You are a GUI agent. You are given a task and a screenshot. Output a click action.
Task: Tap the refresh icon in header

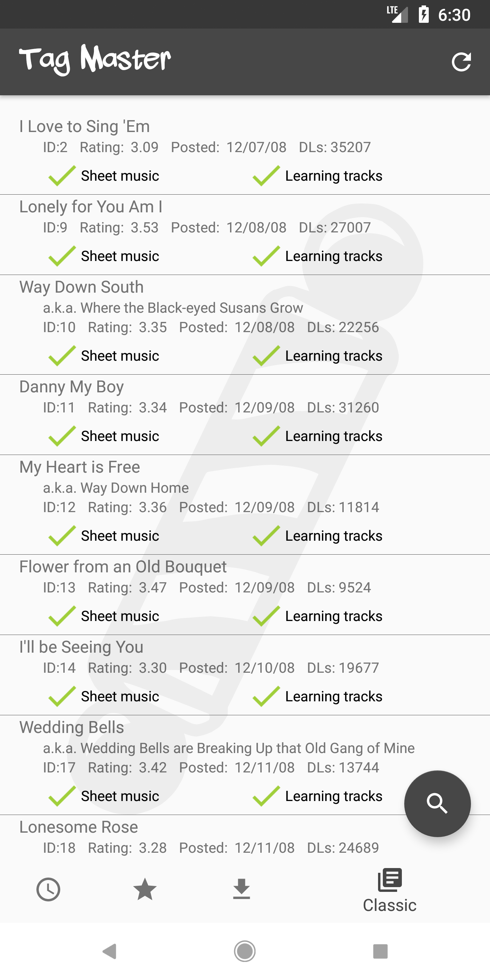click(461, 62)
